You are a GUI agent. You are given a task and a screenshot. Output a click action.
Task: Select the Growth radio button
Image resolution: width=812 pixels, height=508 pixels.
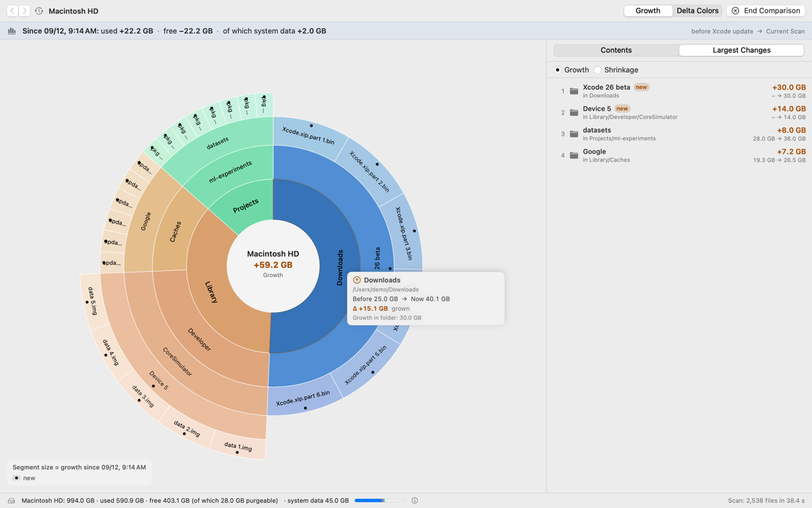[x=558, y=70]
